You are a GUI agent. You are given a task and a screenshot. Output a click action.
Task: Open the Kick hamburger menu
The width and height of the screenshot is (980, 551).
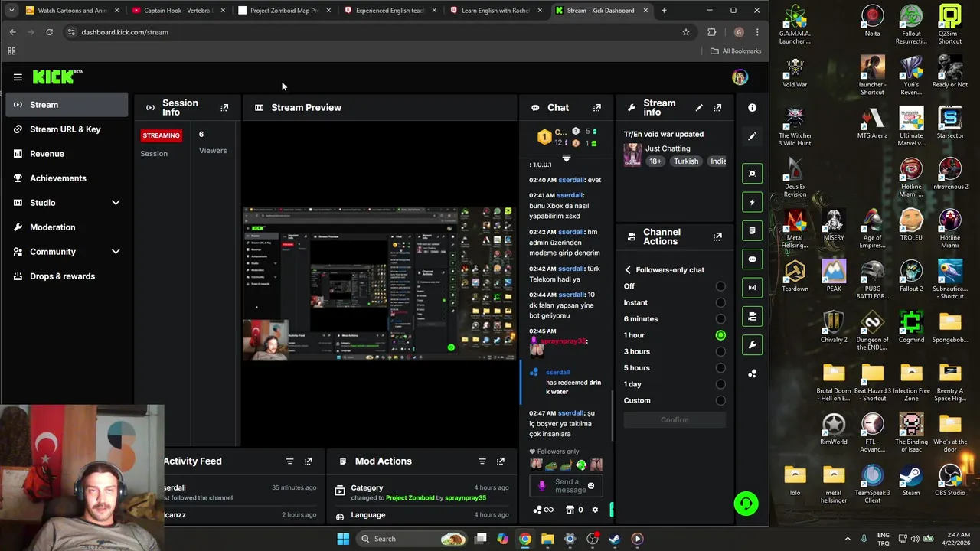pos(18,77)
